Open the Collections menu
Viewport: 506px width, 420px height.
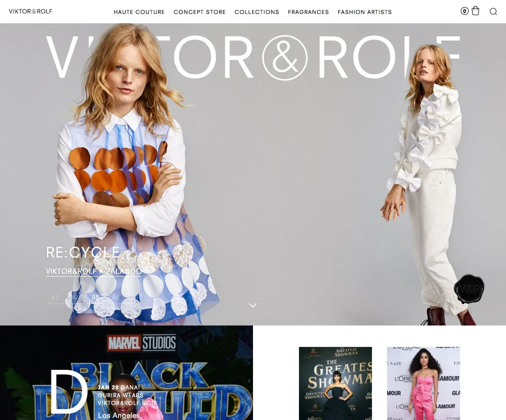click(x=257, y=12)
